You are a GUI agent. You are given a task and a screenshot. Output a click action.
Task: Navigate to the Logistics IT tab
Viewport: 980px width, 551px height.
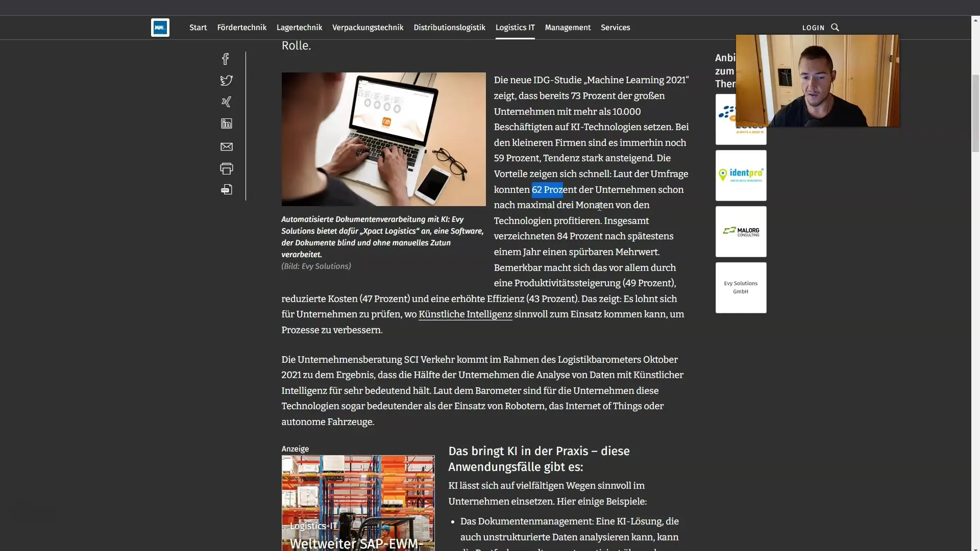pos(516,28)
